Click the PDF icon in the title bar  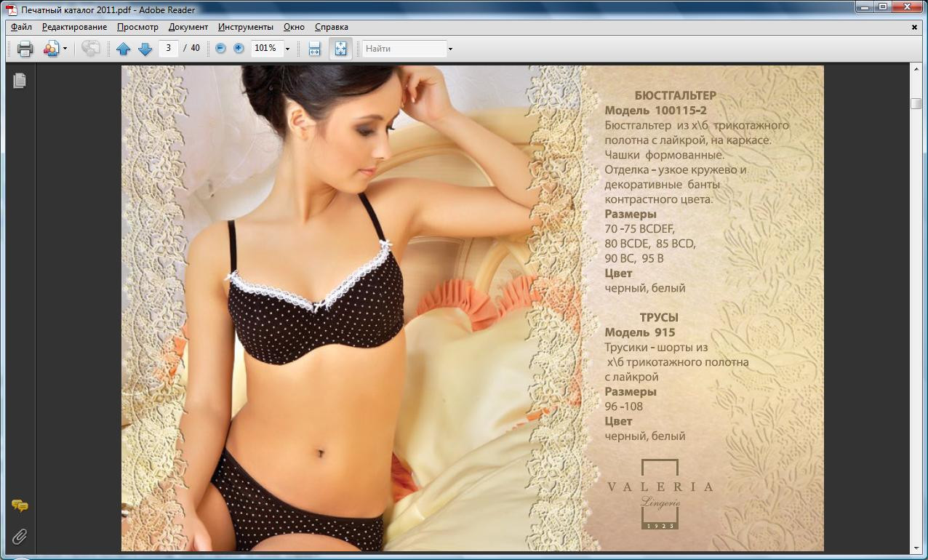(x=12, y=9)
